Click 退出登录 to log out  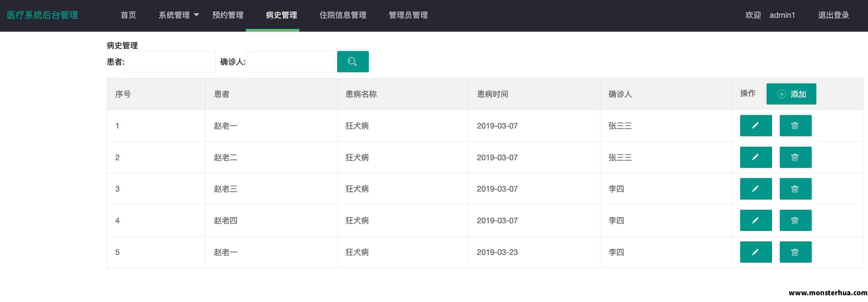pos(833,15)
